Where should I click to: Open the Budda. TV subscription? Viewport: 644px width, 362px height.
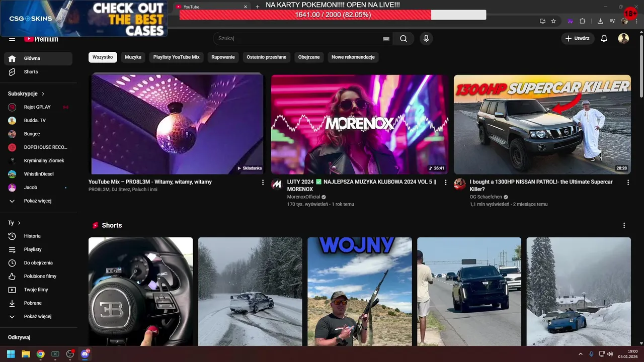coord(38,121)
